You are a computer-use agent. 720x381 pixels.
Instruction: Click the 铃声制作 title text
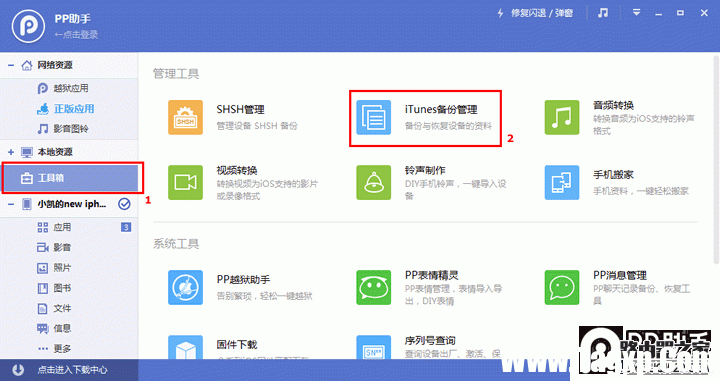(425, 170)
